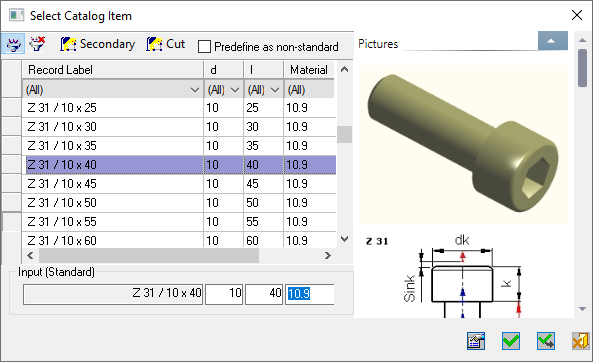Click the orange cancel exit icon
The image size is (593, 362).
click(x=580, y=341)
